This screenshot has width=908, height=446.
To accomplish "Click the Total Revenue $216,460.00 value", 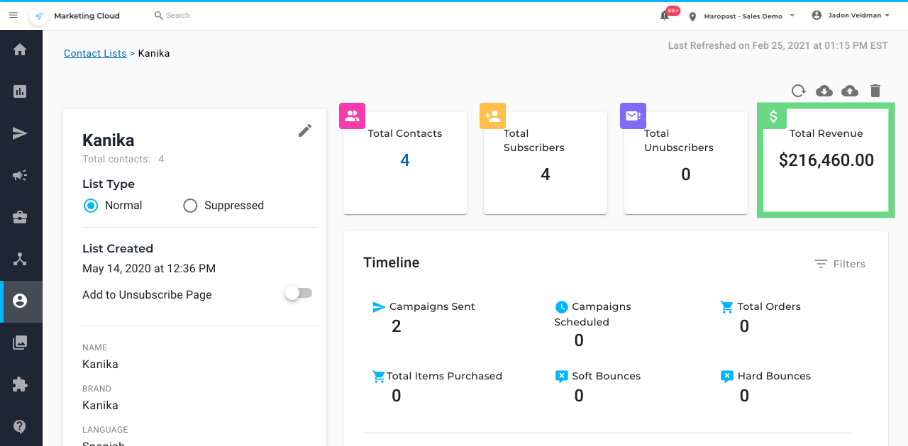I will (826, 160).
